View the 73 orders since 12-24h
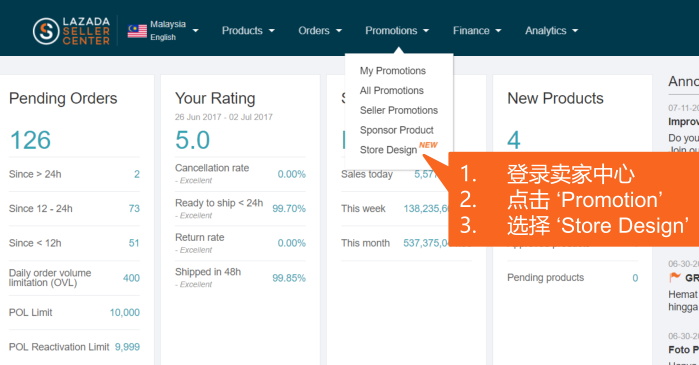This screenshot has height=365, width=699. pyautogui.click(x=134, y=209)
